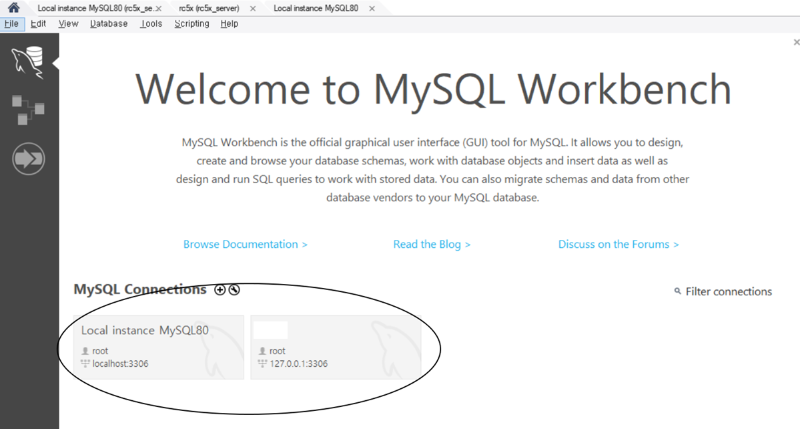800x429 pixels.
Task: Click the Filter connections search icon
Action: [677, 292]
